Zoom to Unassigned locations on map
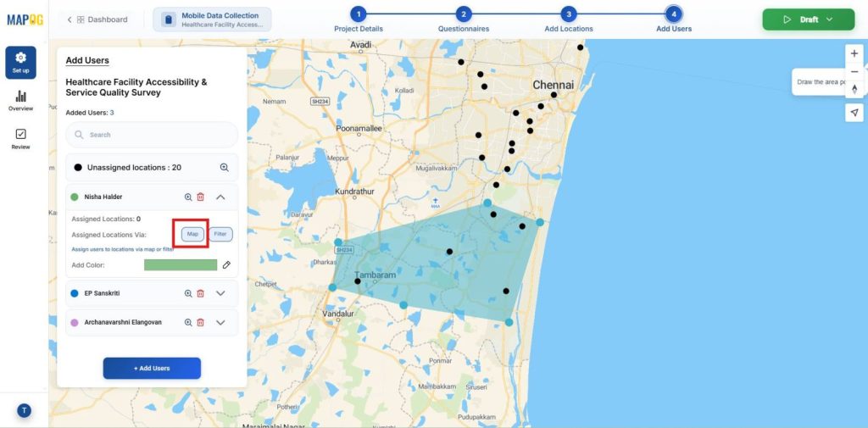The image size is (868, 428). coord(224,167)
